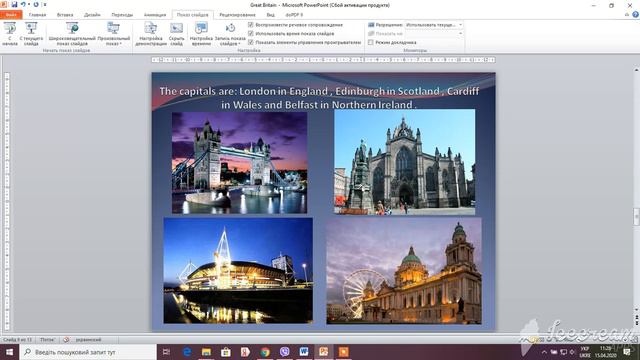Viewport: 640px width, 360px height.
Task: Select the Belfast City Hall picture
Action: pos(404,271)
